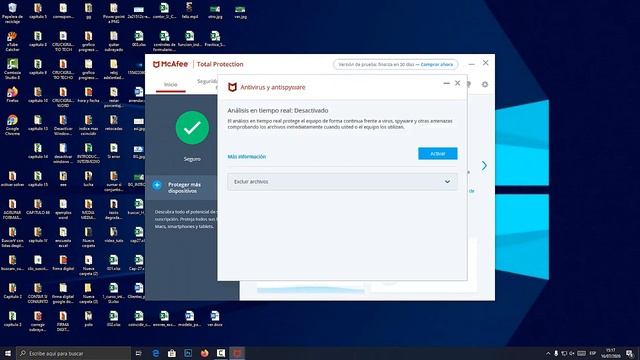Click the green Seguro checkmark status icon
The width and height of the screenshot is (640, 360).
click(x=192, y=128)
